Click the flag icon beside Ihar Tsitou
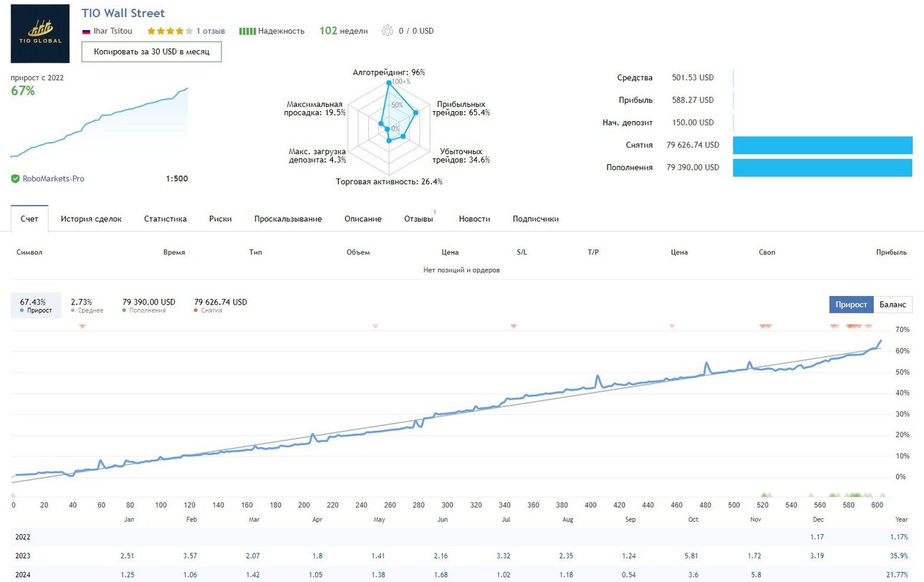 [x=86, y=32]
